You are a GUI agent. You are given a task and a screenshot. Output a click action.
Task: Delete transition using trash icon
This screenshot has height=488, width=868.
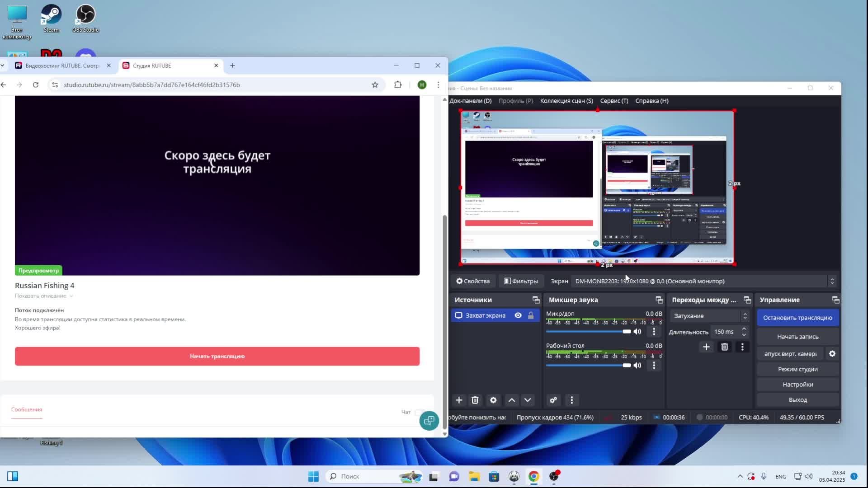(725, 347)
